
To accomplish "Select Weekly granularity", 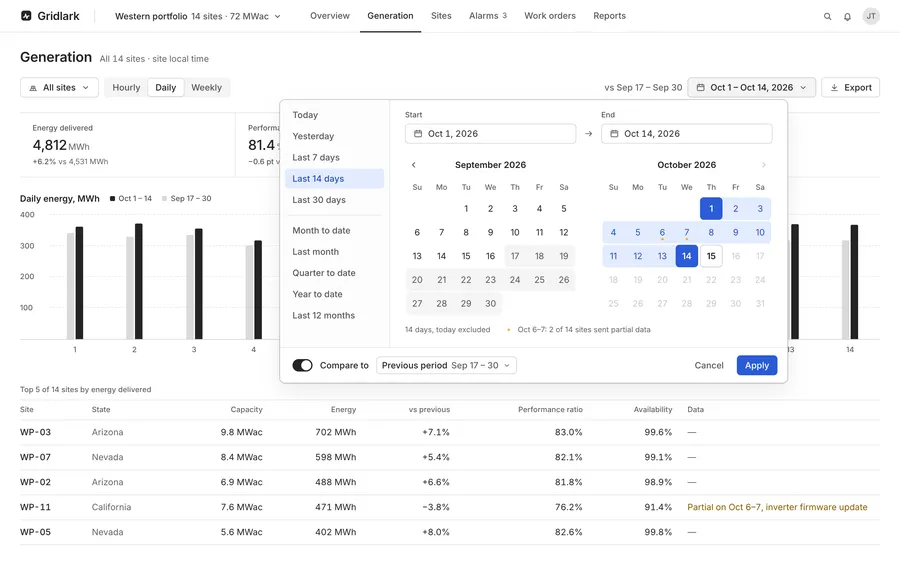I will [206, 88].
